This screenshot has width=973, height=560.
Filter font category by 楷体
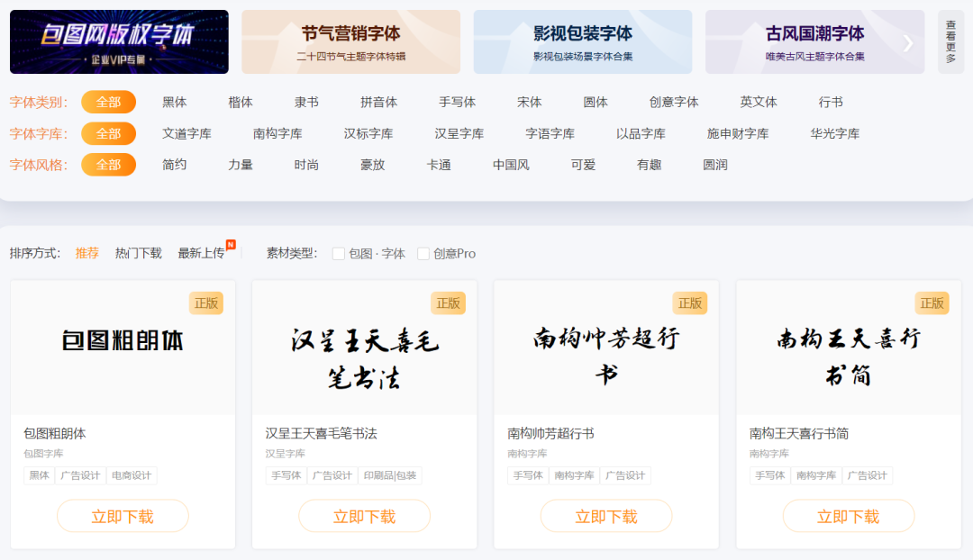click(x=241, y=103)
